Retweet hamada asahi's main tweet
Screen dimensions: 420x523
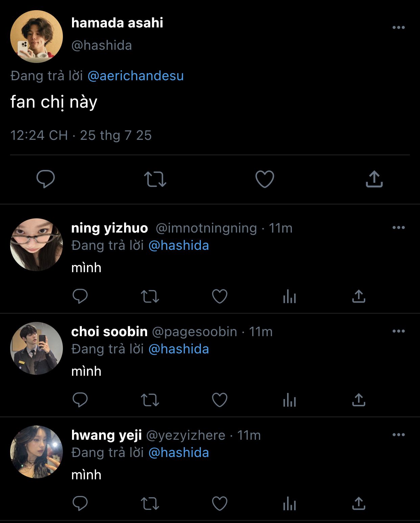[155, 179]
